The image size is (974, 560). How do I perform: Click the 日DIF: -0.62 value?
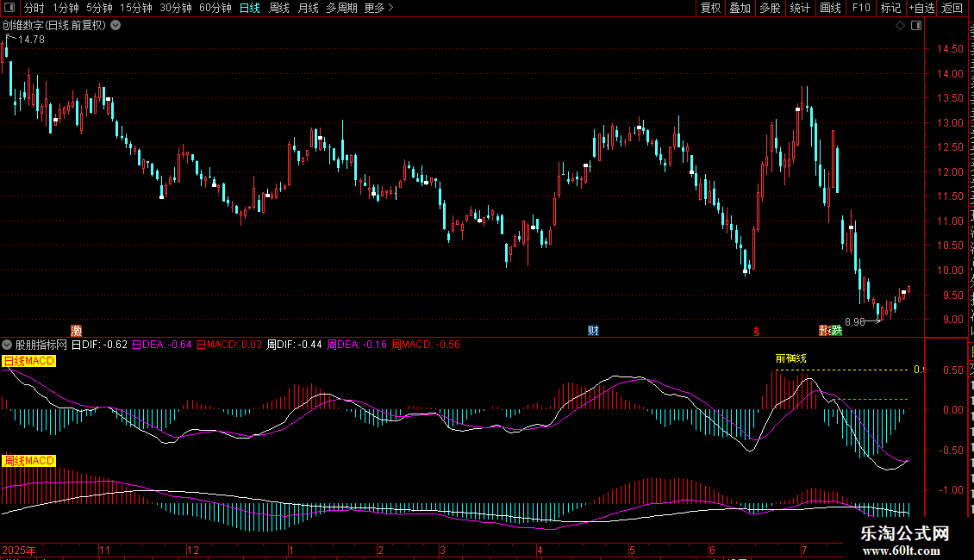[x=99, y=345]
